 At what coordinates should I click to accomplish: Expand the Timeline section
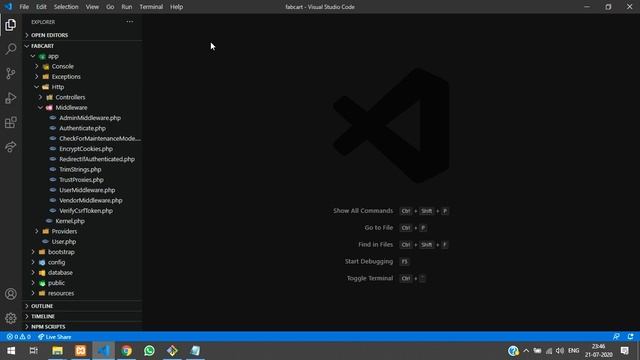82,316
